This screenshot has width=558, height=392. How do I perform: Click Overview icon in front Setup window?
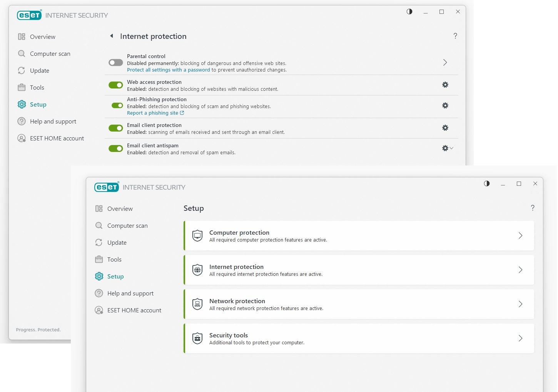coord(99,209)
